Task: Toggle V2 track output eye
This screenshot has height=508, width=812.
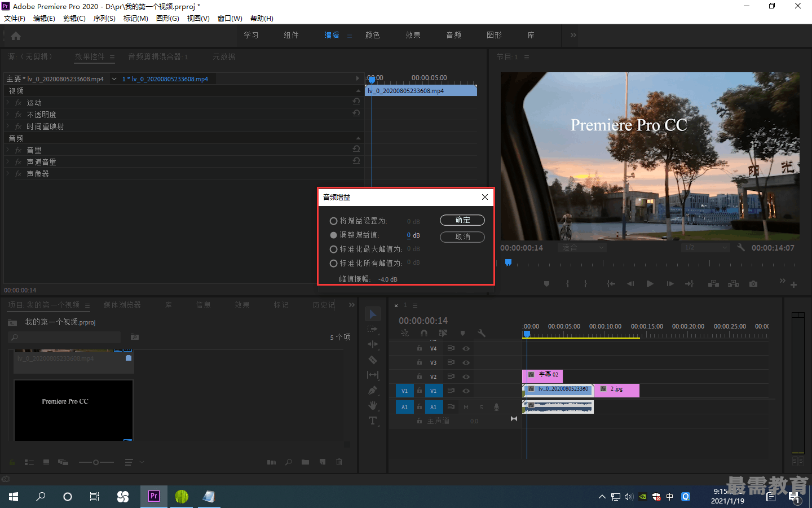Action: point(466,376)
